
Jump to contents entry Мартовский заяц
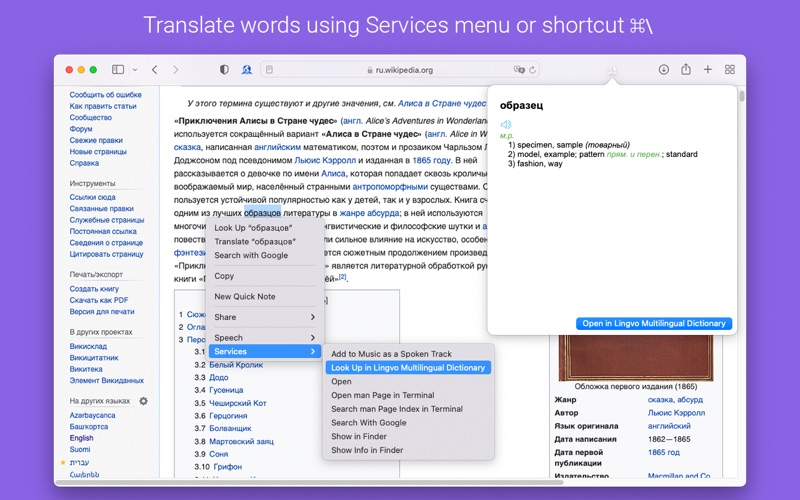point(241,441)
